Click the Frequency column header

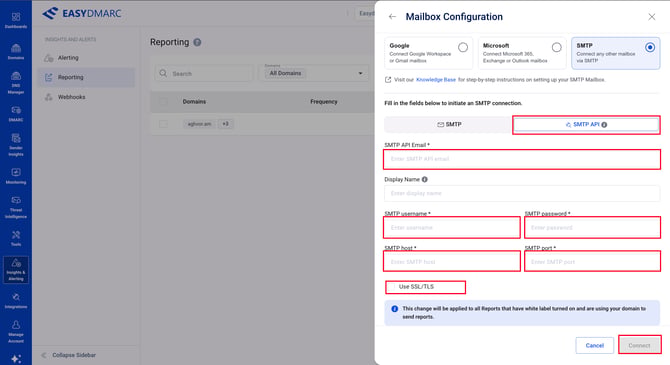point(323,102)
